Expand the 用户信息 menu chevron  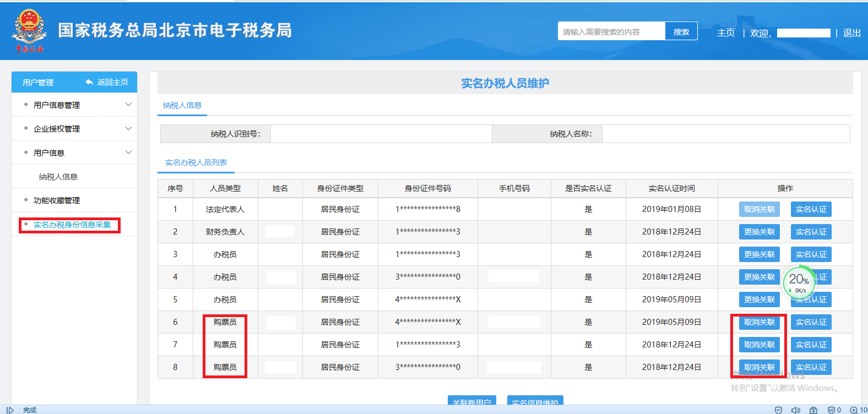[128, 152]
